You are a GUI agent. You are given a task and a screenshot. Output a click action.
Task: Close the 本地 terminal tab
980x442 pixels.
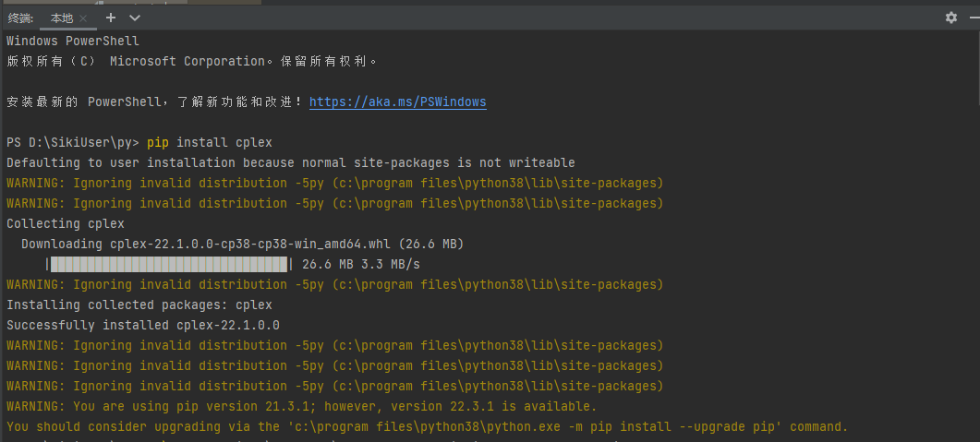(x=84, y=18)
